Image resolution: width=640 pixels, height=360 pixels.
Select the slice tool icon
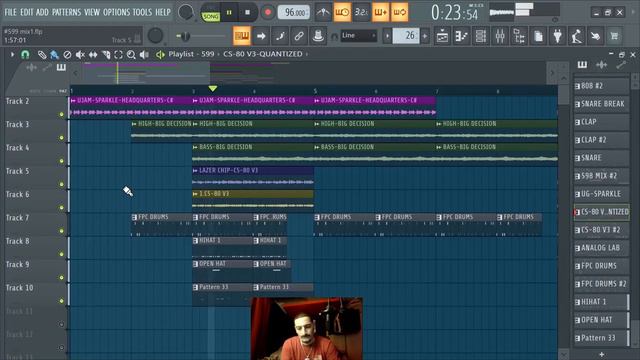coord(106,54)
